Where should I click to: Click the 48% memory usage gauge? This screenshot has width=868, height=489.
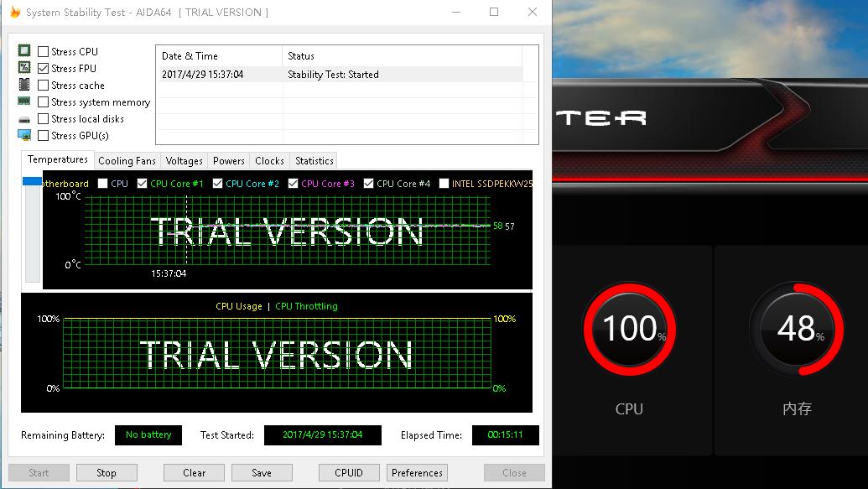[796, 328]
